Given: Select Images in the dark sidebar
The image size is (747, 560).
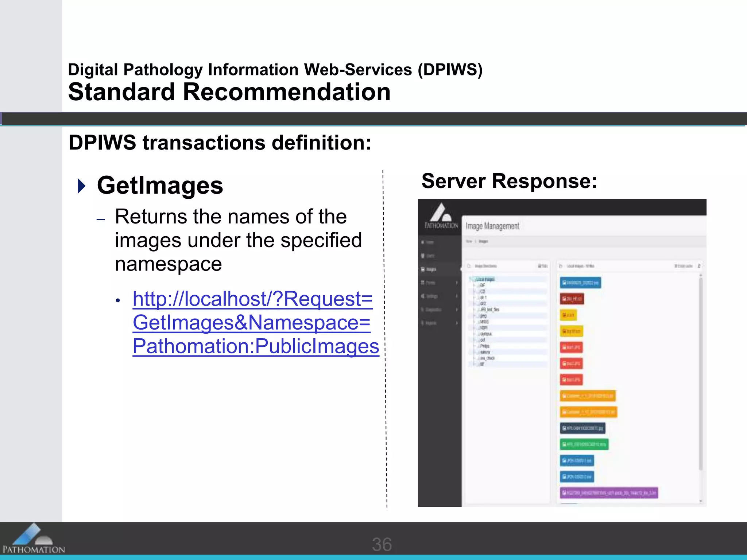Looking at the screenshot, I should (x=429, y=269).
